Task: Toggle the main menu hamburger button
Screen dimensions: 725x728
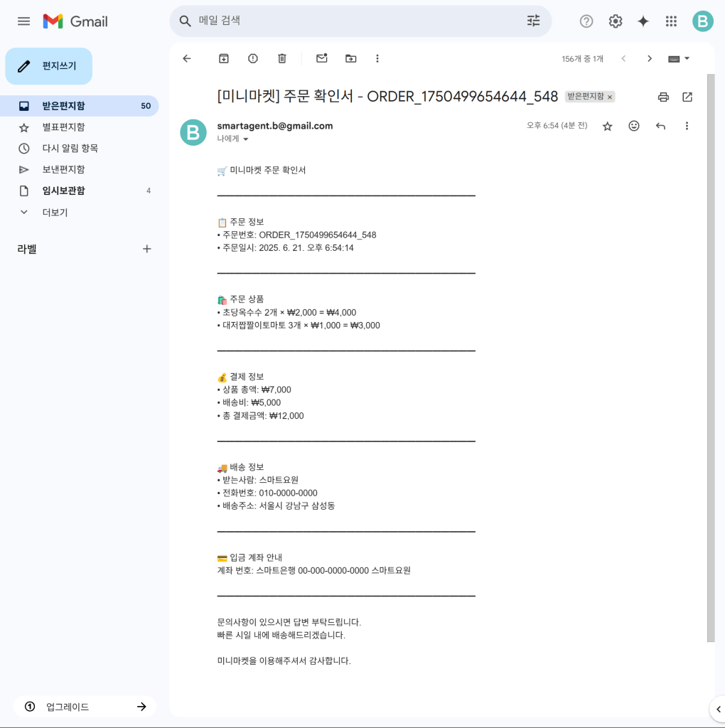Action: tap(23, 21)
